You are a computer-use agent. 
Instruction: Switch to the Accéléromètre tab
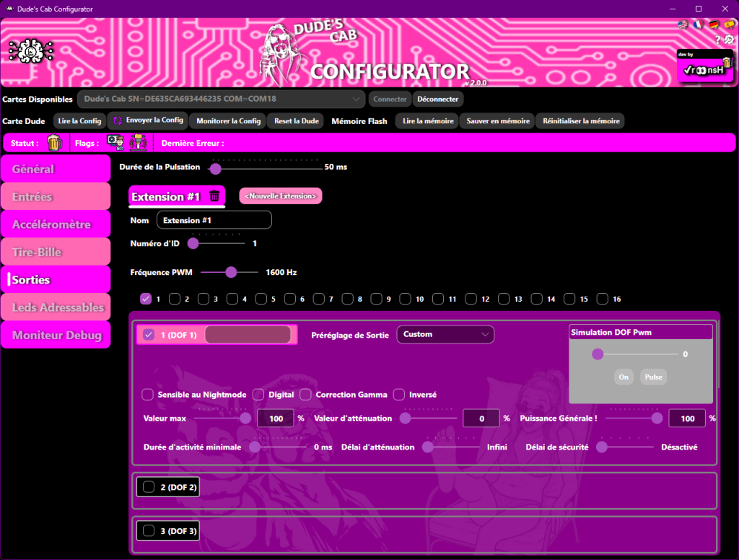pos(56,224)
